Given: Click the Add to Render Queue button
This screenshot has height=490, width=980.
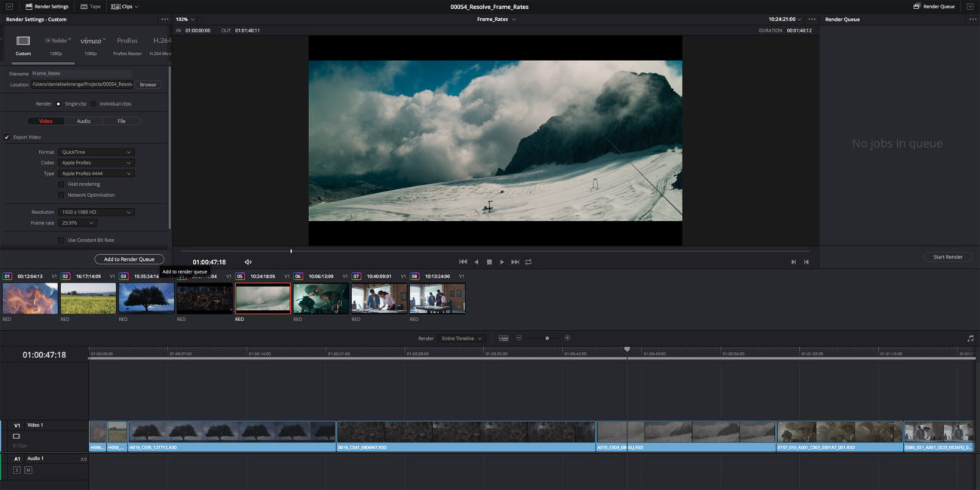Looking at the screenshot, I should (x=128, y=259).
